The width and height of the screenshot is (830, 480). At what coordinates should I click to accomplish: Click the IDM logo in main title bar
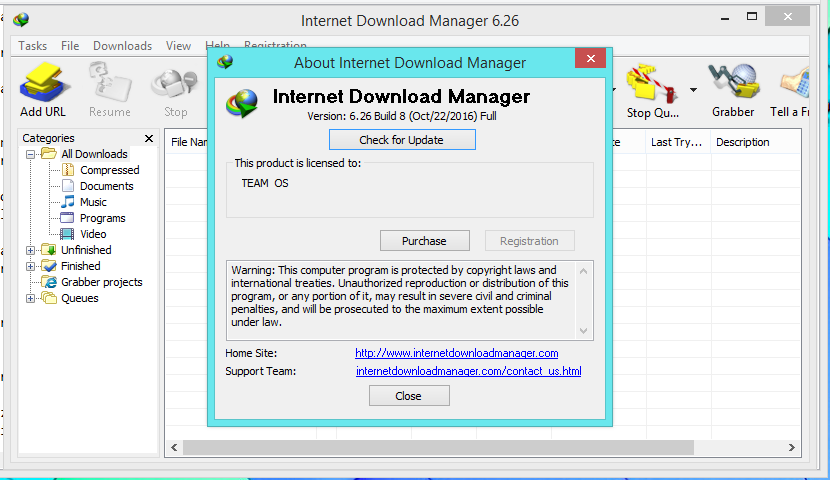[x=21, y=20]
